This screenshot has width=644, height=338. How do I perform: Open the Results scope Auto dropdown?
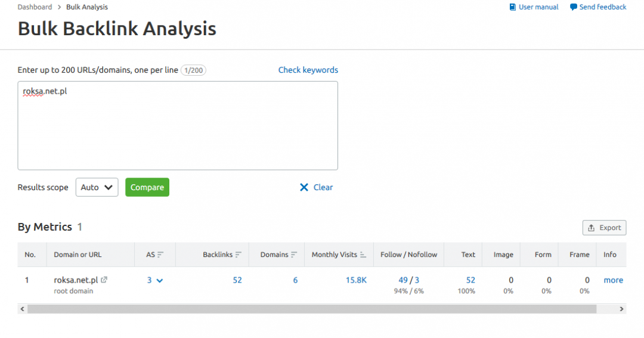[x=97, y=187]
